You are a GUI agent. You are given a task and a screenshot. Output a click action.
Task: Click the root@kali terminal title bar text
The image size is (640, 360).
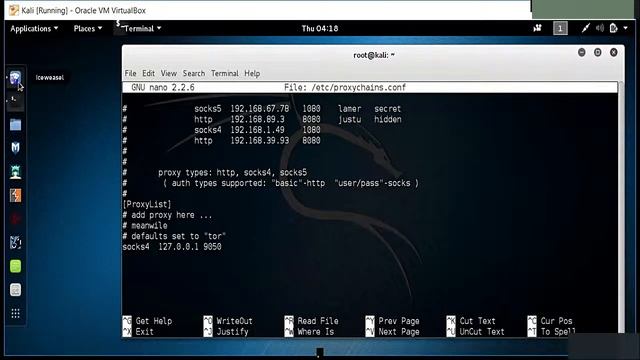point(373,55)
